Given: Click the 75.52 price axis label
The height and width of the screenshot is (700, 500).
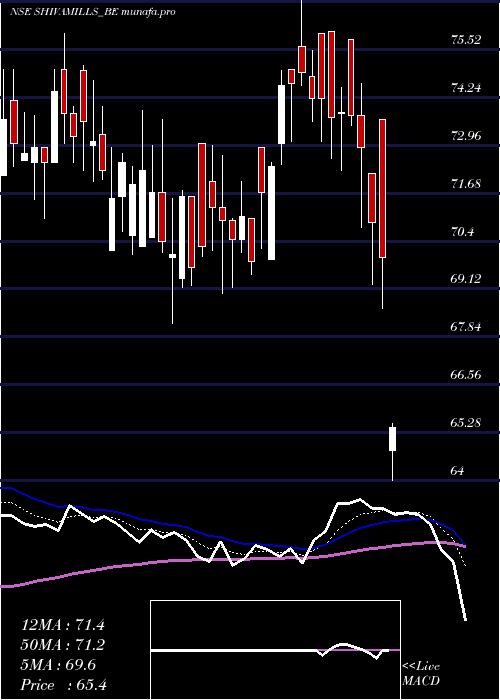Looking at the screenshot, I should (x=466, y=40).
